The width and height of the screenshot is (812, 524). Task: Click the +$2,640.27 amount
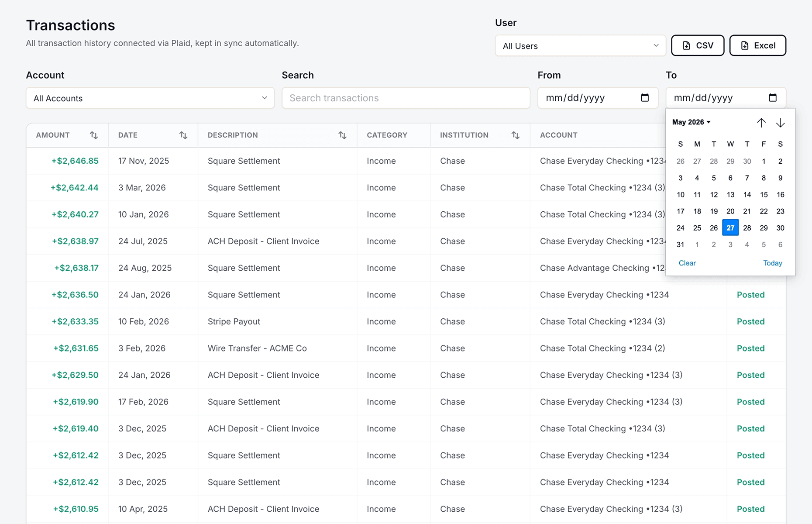75,214
